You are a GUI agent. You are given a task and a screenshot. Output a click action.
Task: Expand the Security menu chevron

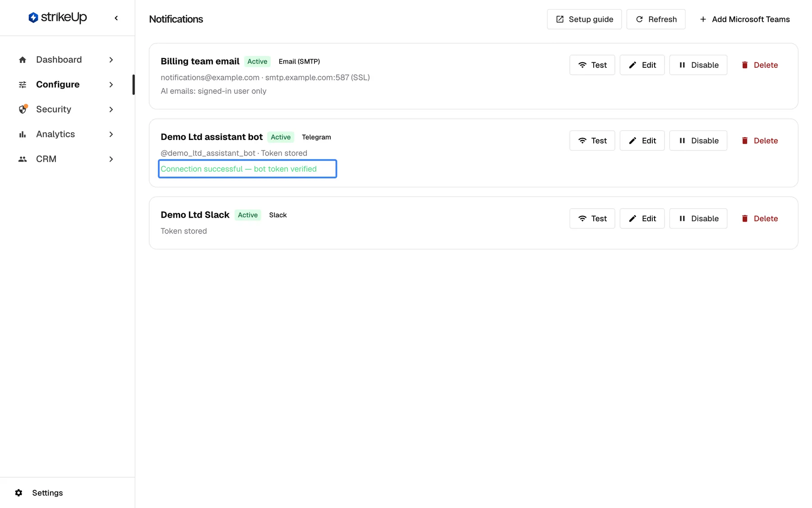111,109
